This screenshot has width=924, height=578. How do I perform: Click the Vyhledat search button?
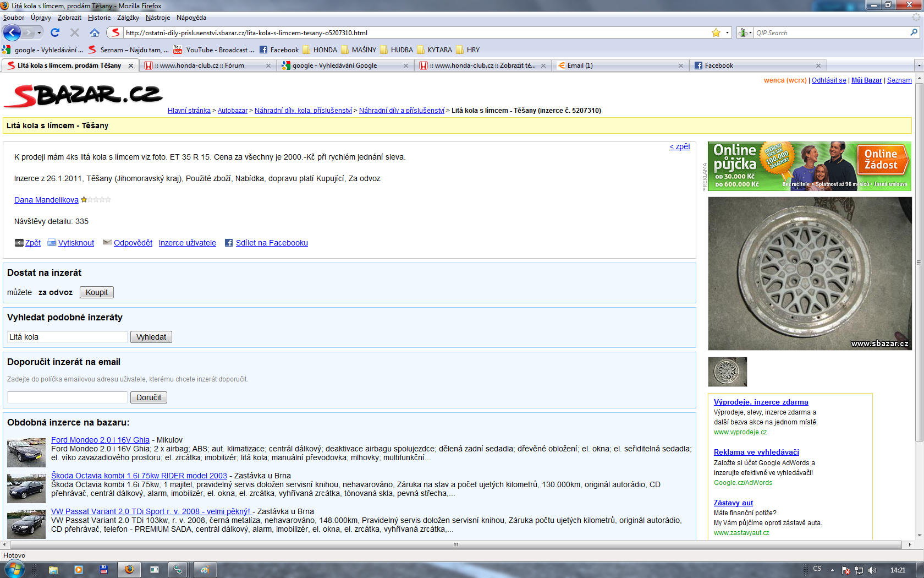tap(151, 337)
